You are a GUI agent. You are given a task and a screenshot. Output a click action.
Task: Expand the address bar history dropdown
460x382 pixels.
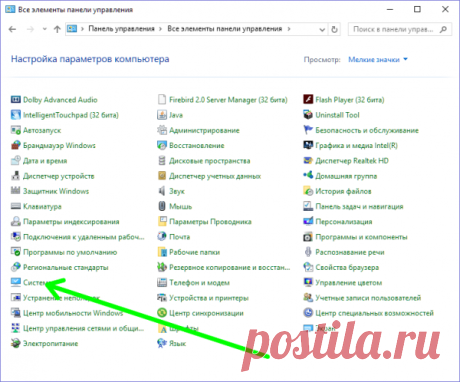click(322, 29)
